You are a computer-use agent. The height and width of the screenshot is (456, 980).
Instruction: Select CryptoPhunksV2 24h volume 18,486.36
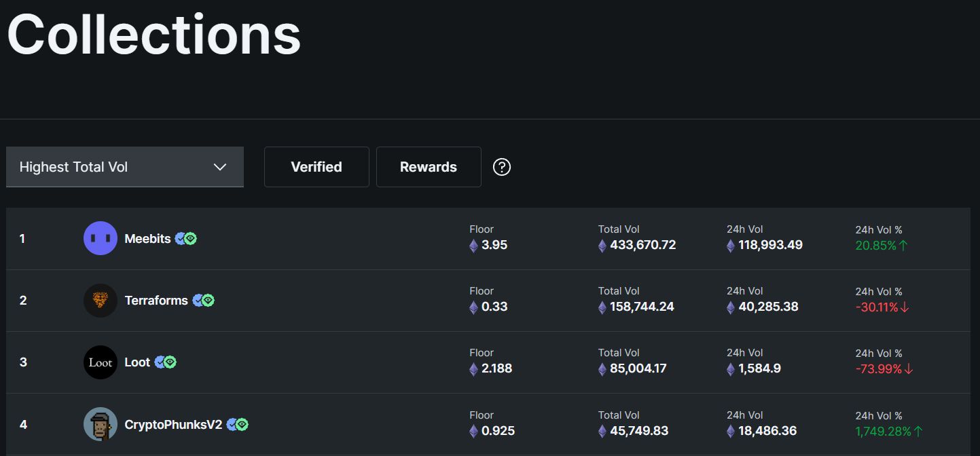point(767,431)
